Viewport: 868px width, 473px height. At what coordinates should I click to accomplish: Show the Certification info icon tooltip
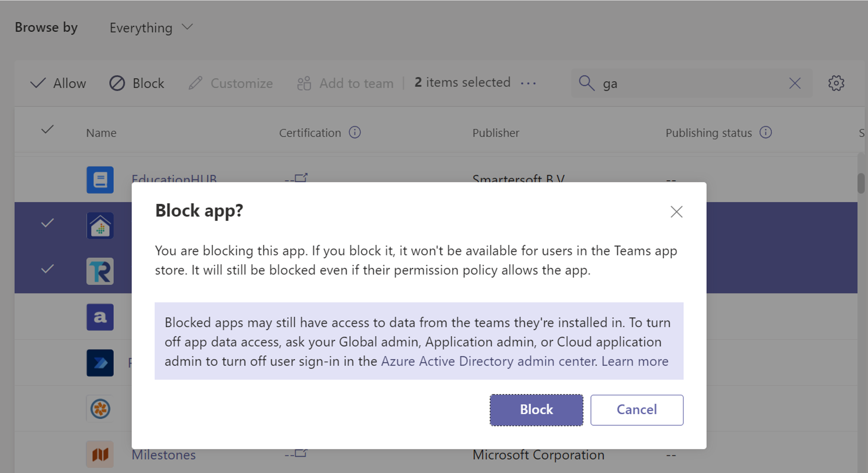click(x=355, y=132)
